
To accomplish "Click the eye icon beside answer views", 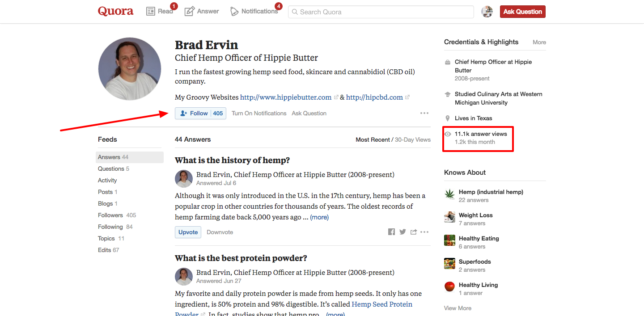I will click(x=448, y=134).
